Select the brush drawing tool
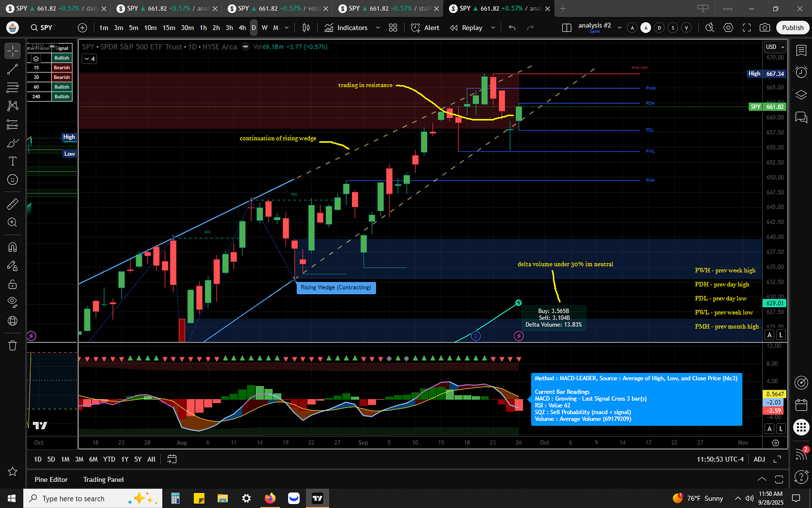812x508 pixels. click(x=13, y=143)
